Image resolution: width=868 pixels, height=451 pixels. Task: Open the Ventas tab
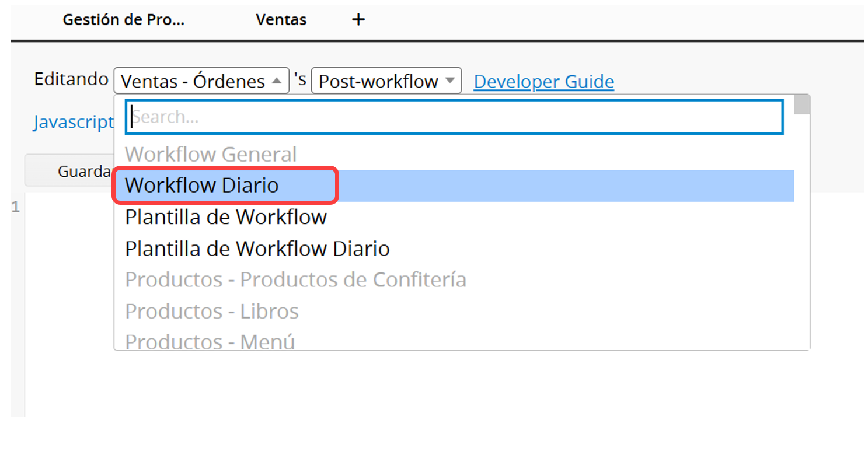[281, 20]
